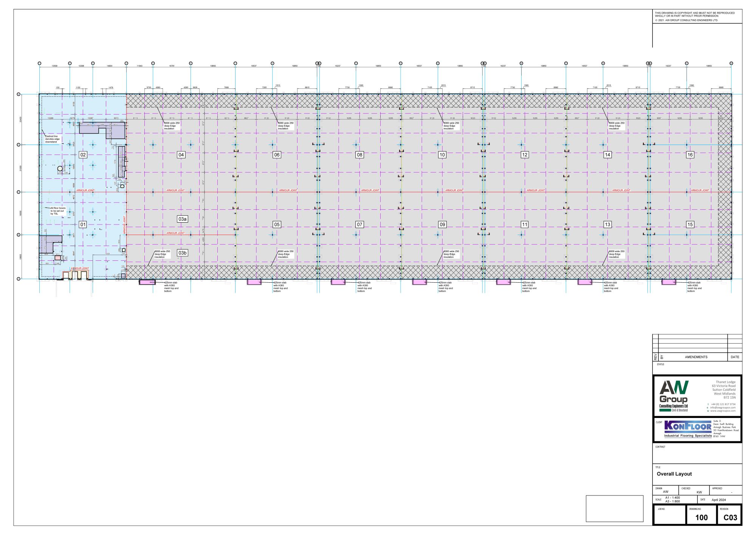
Task: Click the April 2024 date field
Action: point(719,500)
